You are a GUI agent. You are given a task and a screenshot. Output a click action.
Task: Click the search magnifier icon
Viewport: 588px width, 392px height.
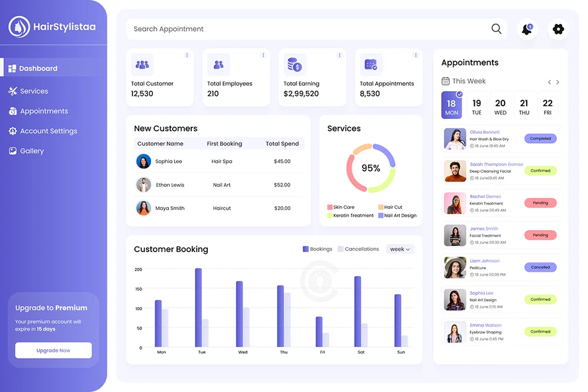pyautogui.click(x=496, y=28)
